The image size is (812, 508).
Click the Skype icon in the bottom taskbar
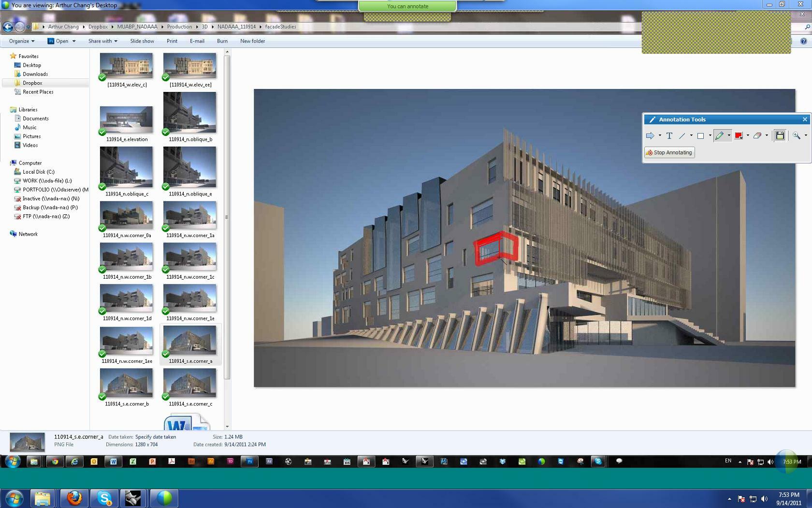[x=104, y=498]
